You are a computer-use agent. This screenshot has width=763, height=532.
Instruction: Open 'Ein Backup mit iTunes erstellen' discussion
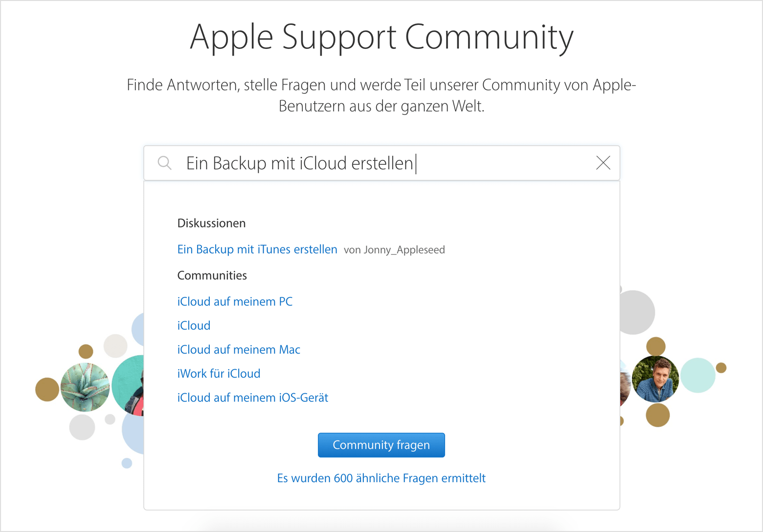(257, 249)
